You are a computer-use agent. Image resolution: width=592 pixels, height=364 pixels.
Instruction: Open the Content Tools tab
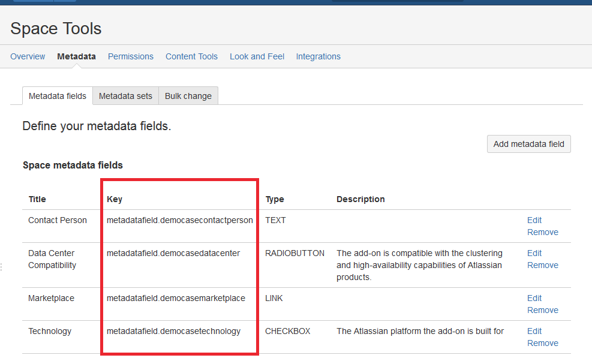pyautogui.click(x=191, y=56)
